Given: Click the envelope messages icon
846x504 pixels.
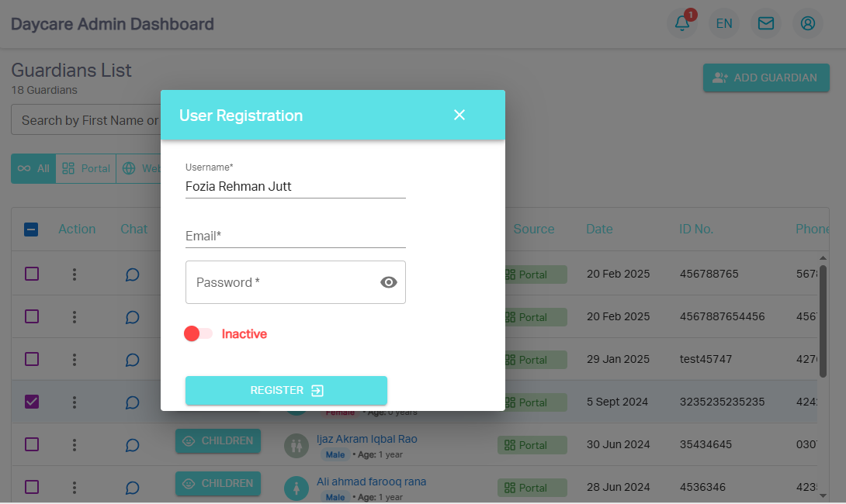Looking at the screenshot, I should 765,23.
